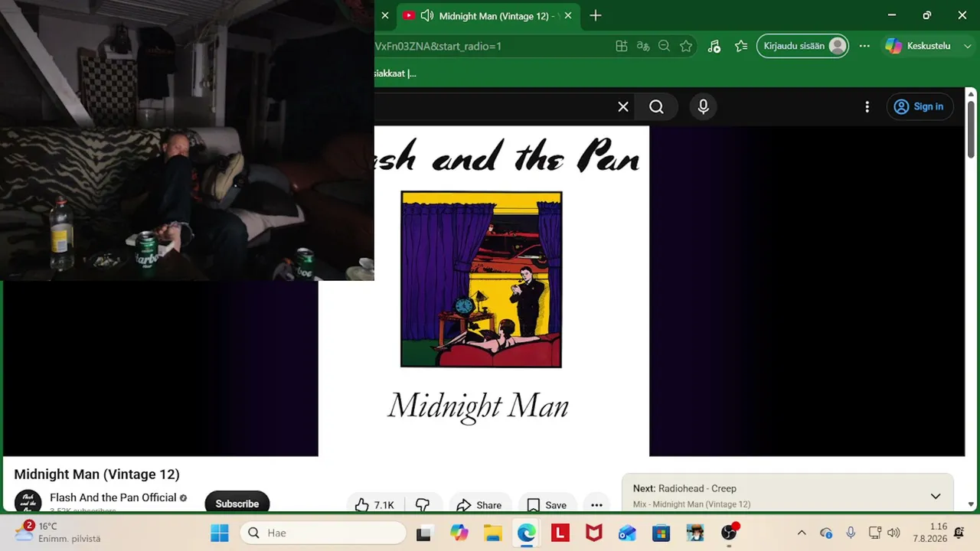Click the zoom out magnifier icon

[x=665, y=46]
